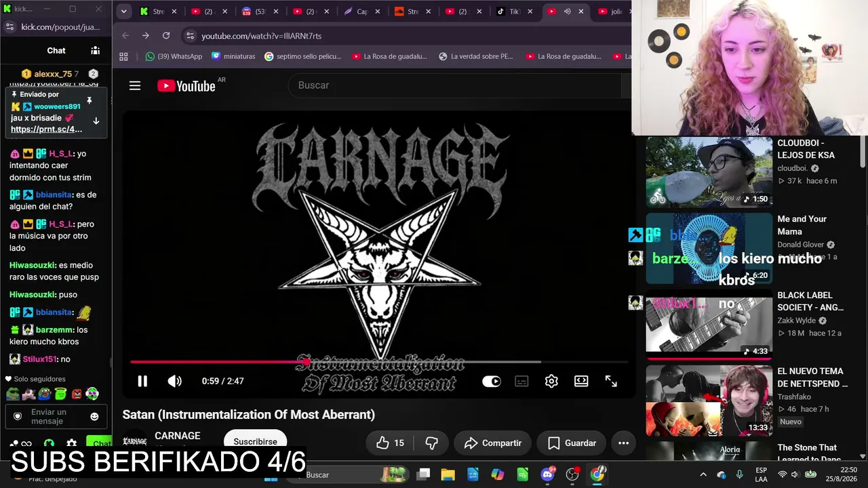Viewport: 868px width, 488px height.
Task: Toggle the autoplay switch in the player
Action: [492, 381]
